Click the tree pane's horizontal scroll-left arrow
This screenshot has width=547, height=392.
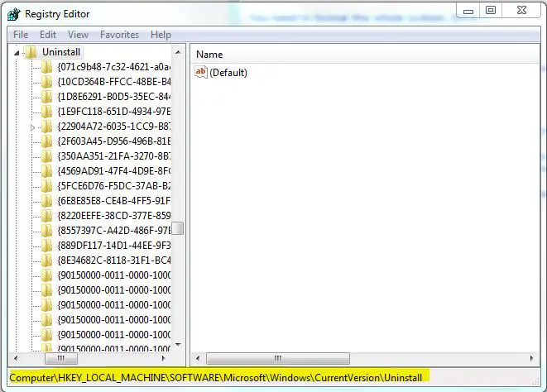click(x=16, y=358)
